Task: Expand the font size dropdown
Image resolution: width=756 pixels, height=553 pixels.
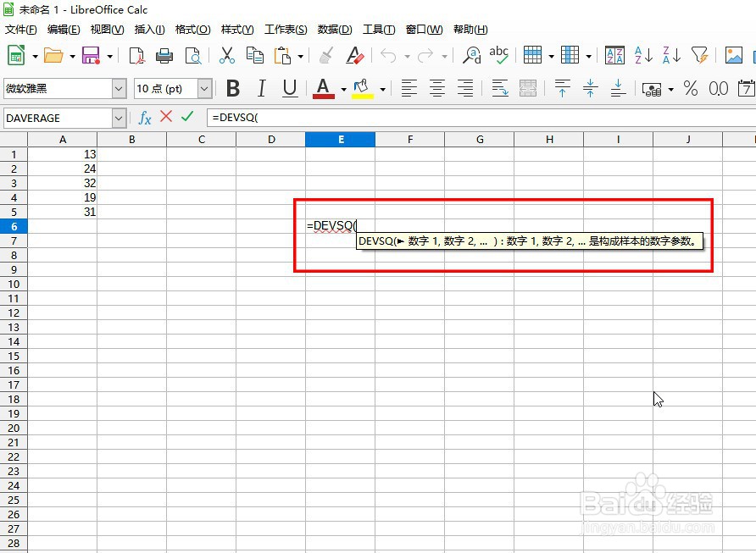Action: click(204, 89)
